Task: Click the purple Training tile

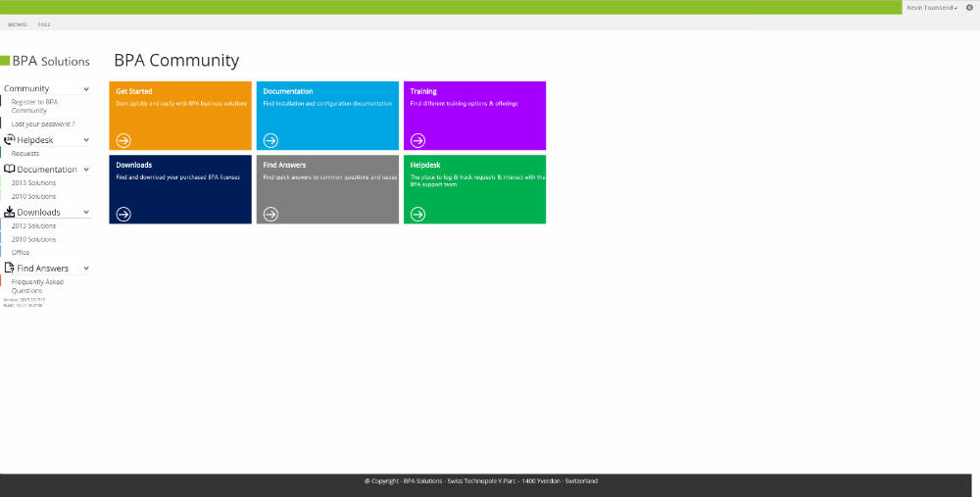Action: pos(475,116)
